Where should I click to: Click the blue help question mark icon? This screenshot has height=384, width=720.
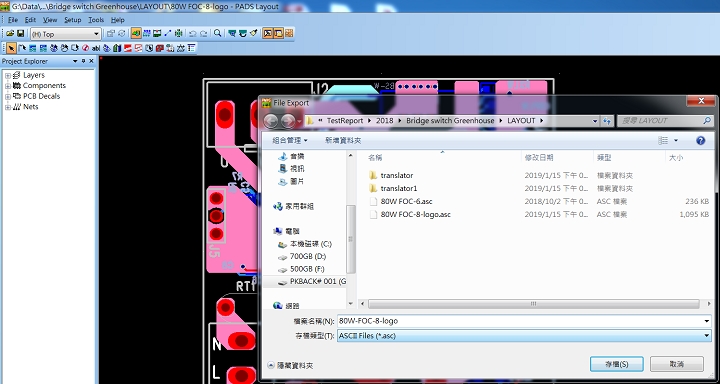701,141
